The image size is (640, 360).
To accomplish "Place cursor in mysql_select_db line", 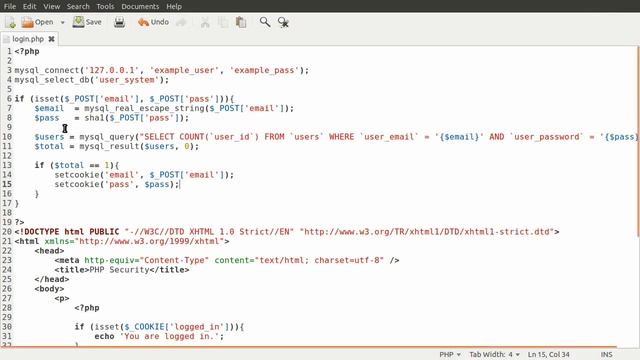I will click(91, 80).
